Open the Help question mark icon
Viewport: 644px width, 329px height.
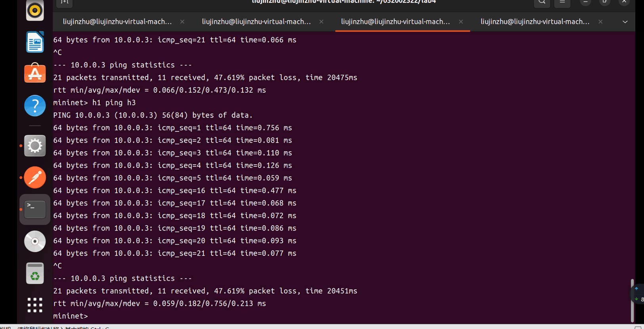coord(35,106)
